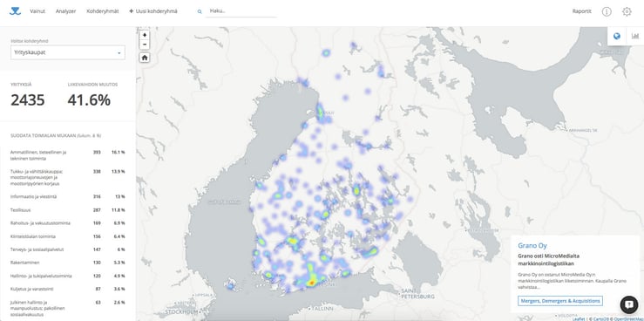
Task: Filter by Hallinto- ja tukipalvelutoiminta
Action: [x=68, y=276]
